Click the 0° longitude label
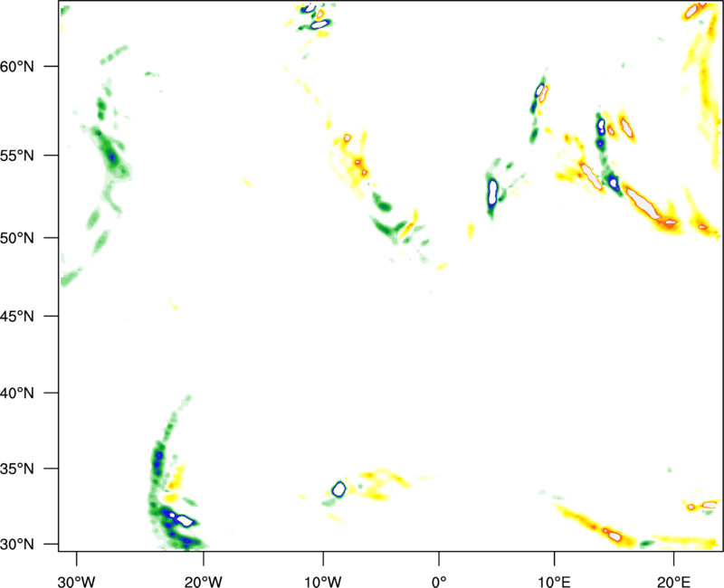The height and width of the screenshot is (588, 724). [x=439, y=582]
